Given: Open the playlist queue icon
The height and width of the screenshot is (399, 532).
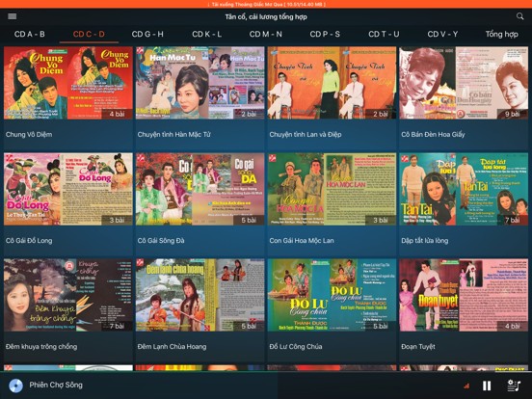Looking at the screenshot, I should (x=514, y=386).
